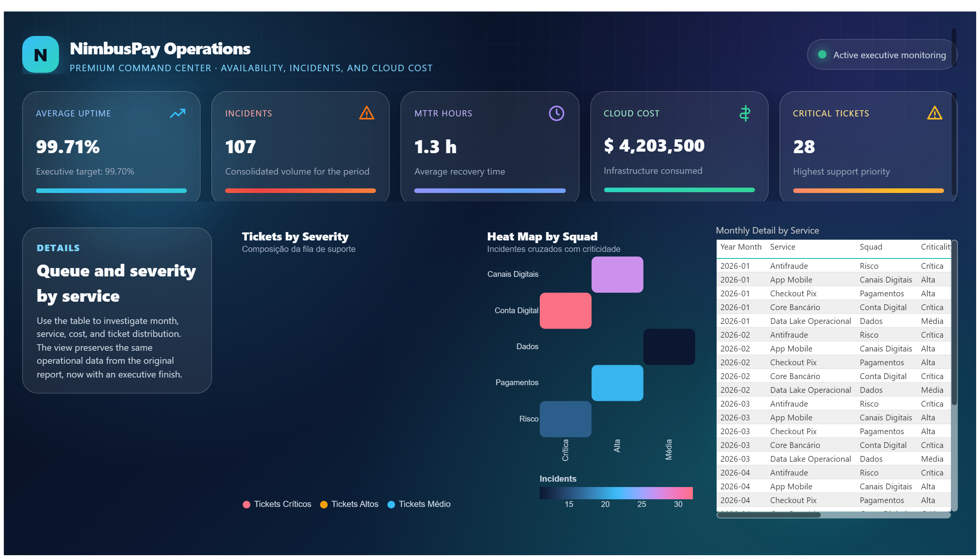Image resolution: width=980 pixels, height=559 pixels.
Task: Click the Queue and severity by service heading
Action: 116,283
